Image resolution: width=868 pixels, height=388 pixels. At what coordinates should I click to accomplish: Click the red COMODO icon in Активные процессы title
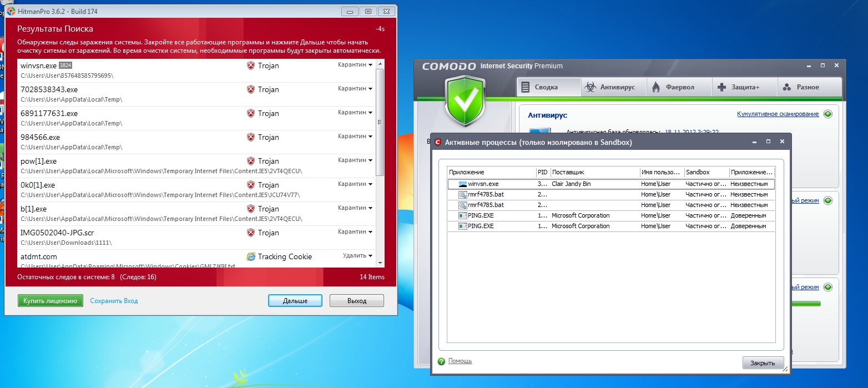437,142
